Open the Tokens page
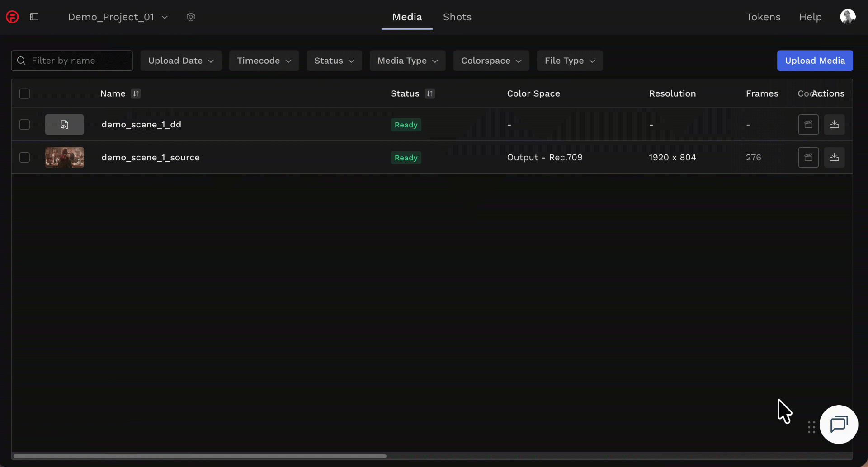Screen dimensions: 868x467 click(763, 17)
